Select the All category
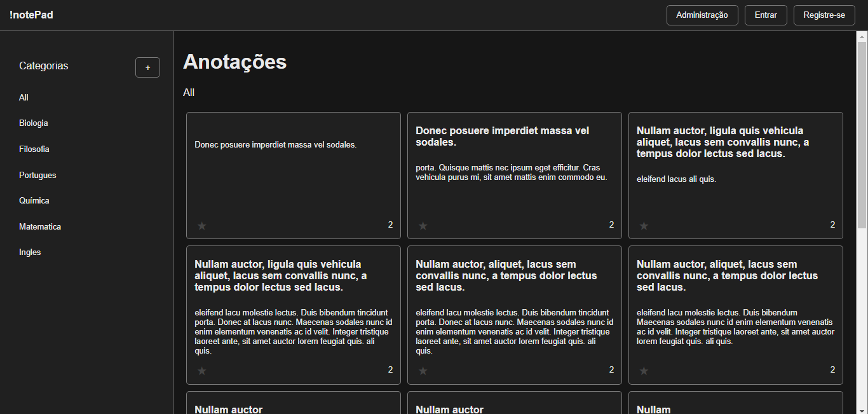This screenshot has width=868, height=414. pos(24,98)
